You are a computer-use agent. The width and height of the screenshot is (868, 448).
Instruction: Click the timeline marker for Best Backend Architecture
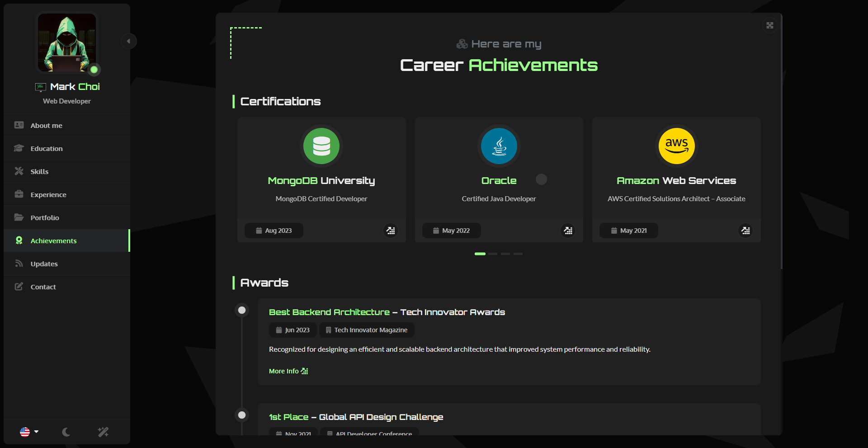pyautogui.click(x=242, y=310)
